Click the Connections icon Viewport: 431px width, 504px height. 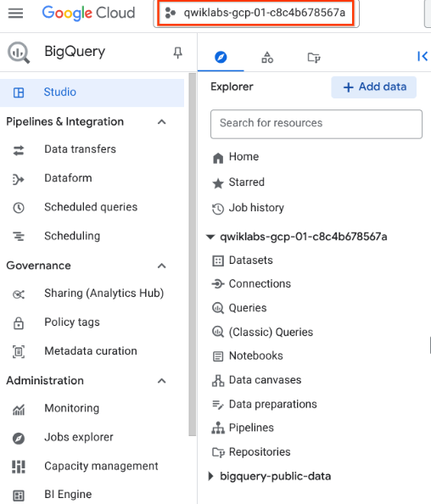(218, 284)
